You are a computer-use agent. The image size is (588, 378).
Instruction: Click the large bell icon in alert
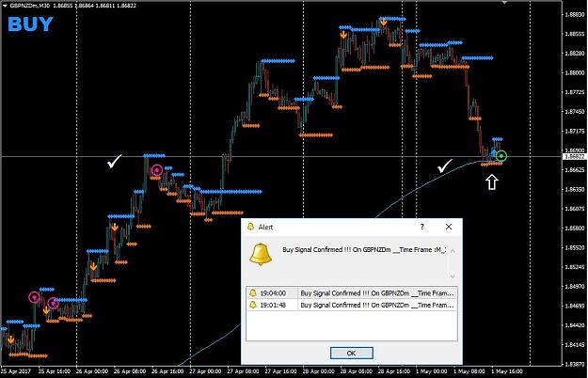pyautogui.click(x=261, y=255)
